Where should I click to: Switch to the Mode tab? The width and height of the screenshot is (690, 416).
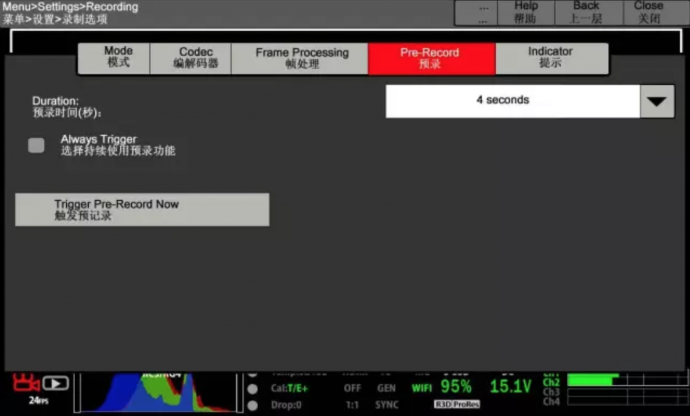point(118,58)
